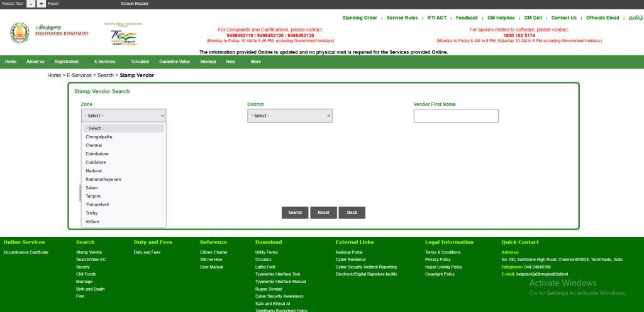Screen dimensions: 644x312
Task: Open the Guideline Value menu
Action: (174, 62)
